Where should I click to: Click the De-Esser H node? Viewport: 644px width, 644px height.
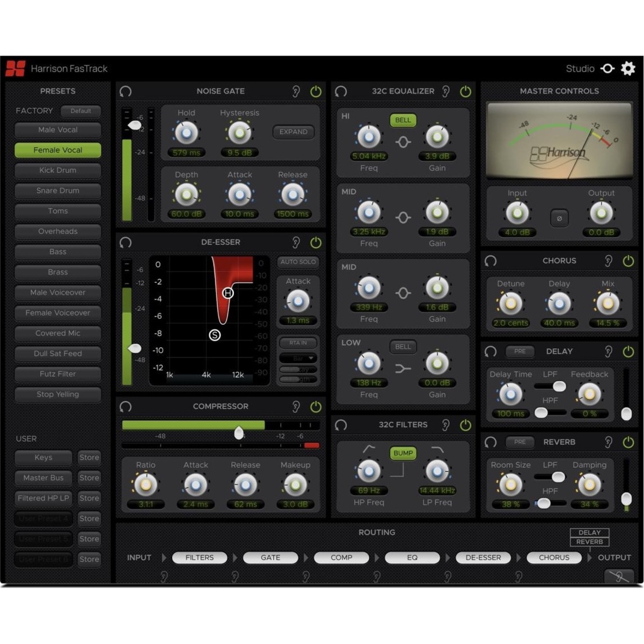point(228,293)
